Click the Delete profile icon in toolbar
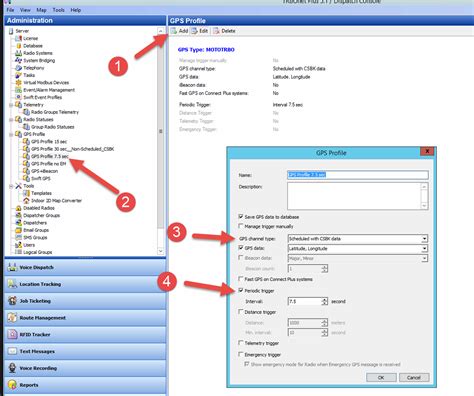The height and width of the screenshot is (396, 474). pyautogui.click(x=216, y=31)
